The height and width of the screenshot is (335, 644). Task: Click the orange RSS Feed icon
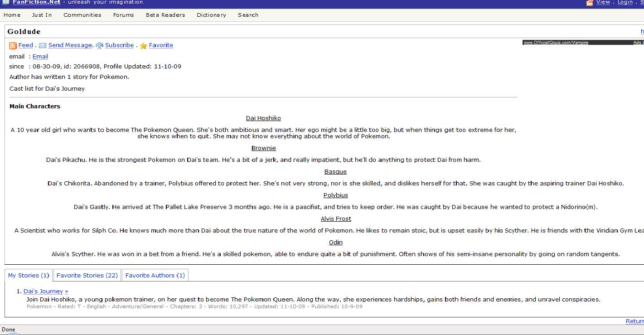coord(13,45)
